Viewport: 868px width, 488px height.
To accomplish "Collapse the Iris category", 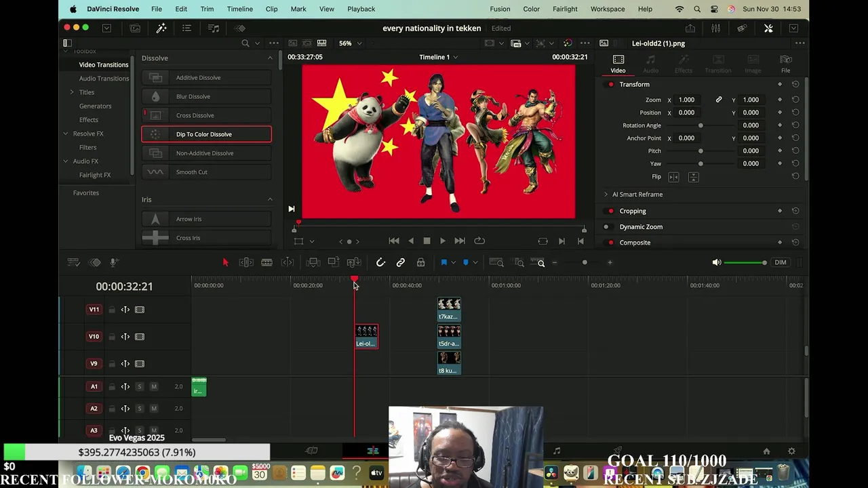I will point(270,199).
